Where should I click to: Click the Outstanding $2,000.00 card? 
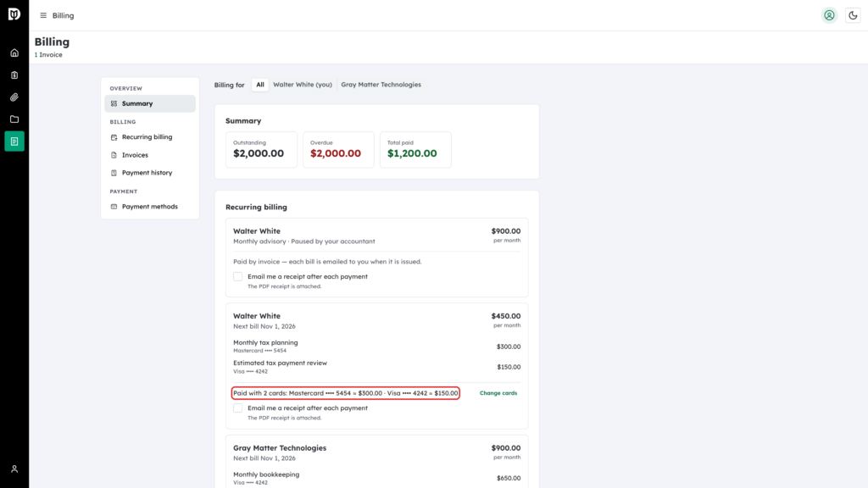261,149
